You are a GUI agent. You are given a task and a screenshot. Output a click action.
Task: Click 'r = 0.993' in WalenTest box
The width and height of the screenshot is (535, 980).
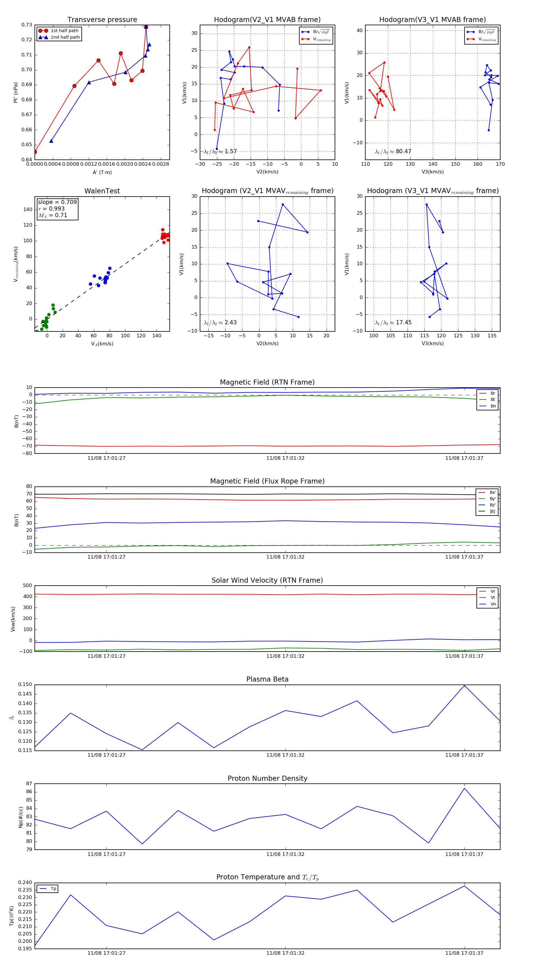coord(51,208)
